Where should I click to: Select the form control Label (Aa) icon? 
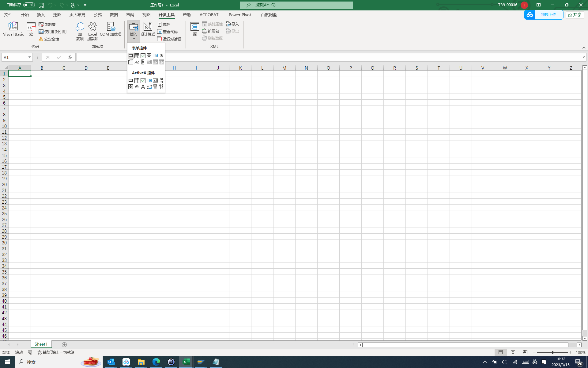pyautogui.click(x=137, y=62)
